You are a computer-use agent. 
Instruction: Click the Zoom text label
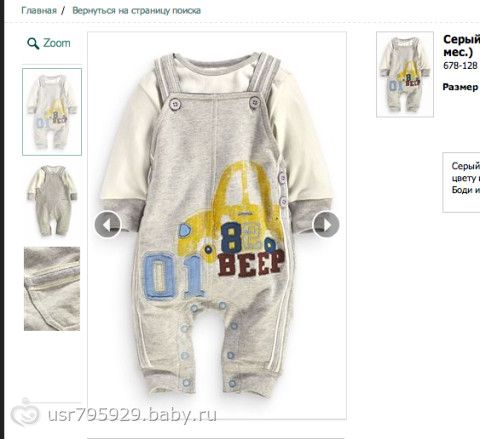point(57,43)
